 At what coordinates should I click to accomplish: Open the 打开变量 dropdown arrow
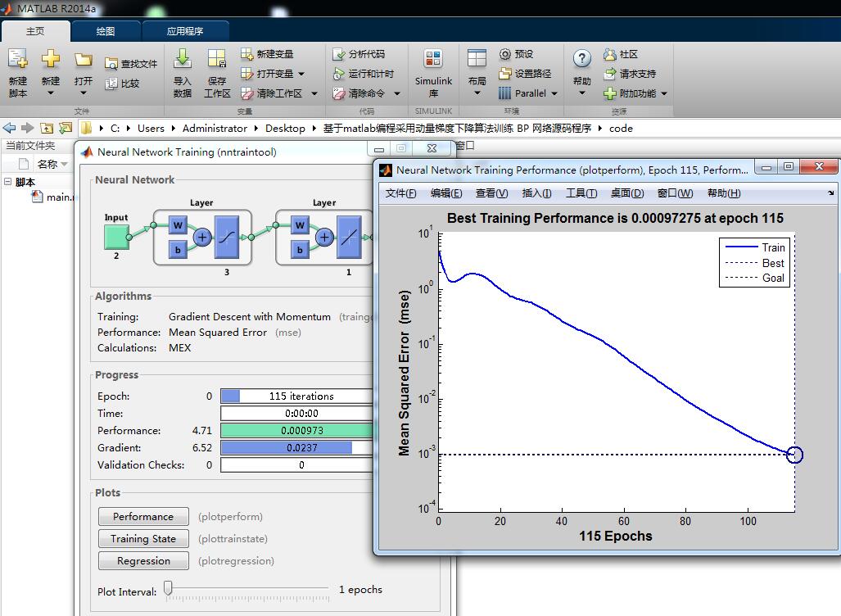pos(301,74)
